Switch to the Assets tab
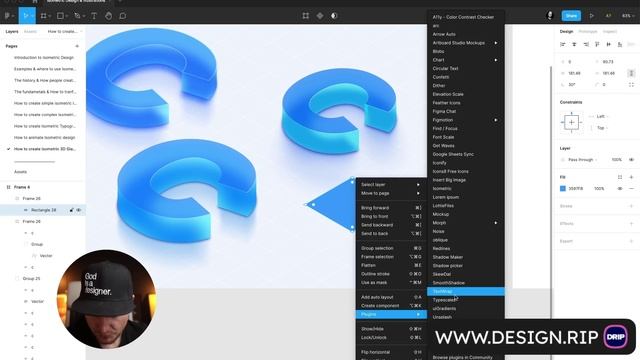The image size is (640, 360). (x=30, y=31)
